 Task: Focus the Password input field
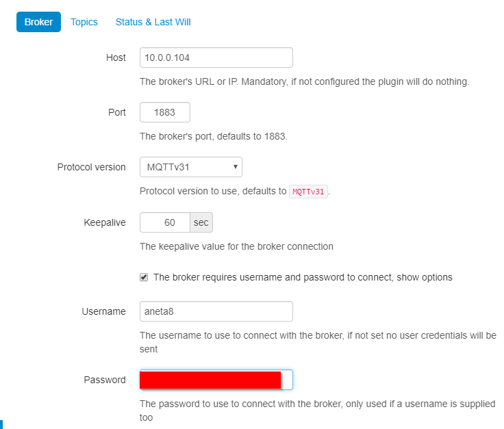click(216, 380)
